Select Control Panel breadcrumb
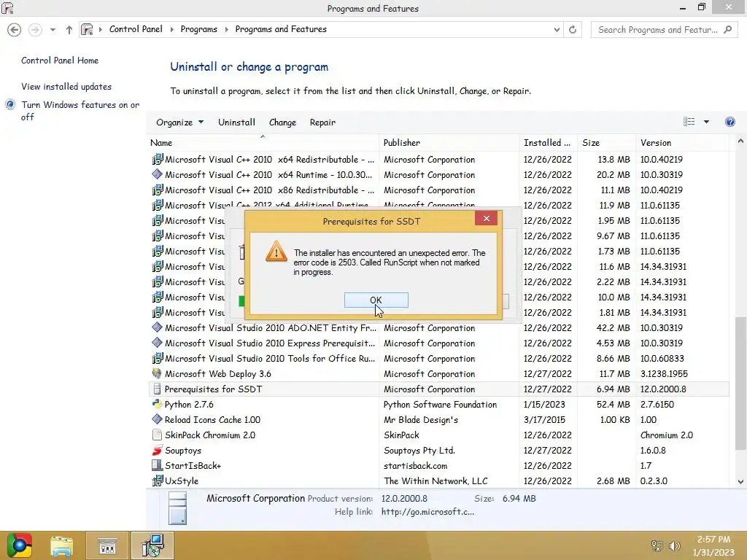Viewport: 747px width, 560px height. coord(136,29)
